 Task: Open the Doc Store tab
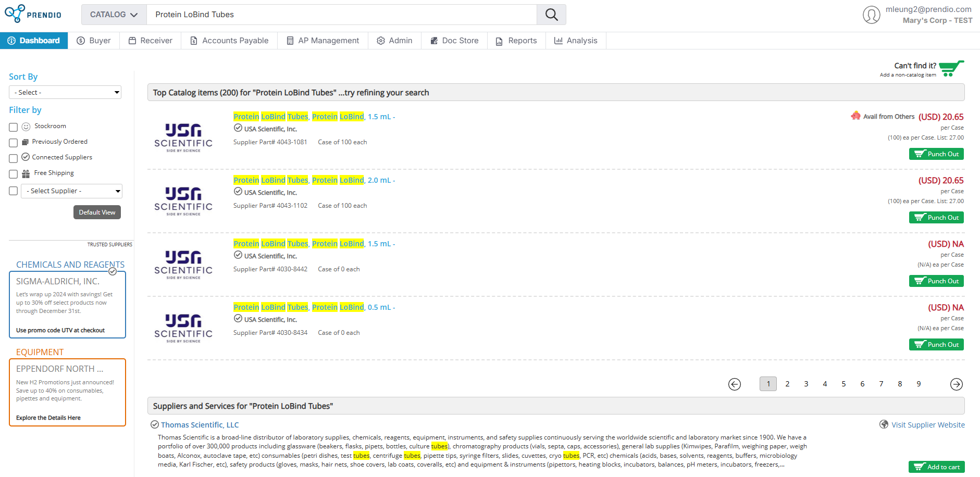coord(454,41)
